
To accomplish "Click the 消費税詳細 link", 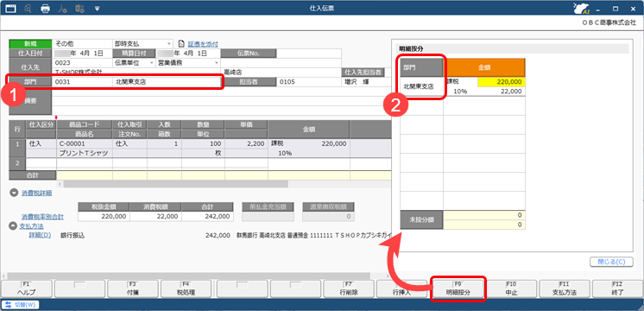I will click(x=36, y=193).
